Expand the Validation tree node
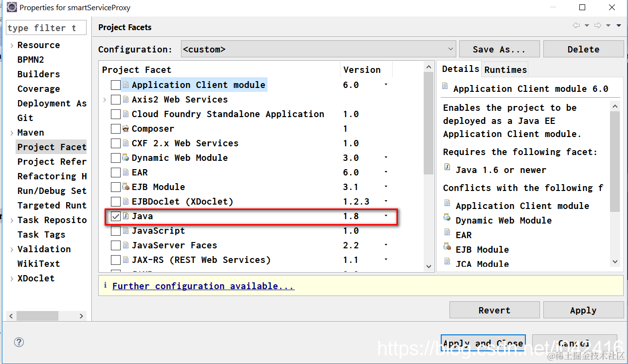The height and width of the screenshot is (364, 628). click(x=12, y=249)
